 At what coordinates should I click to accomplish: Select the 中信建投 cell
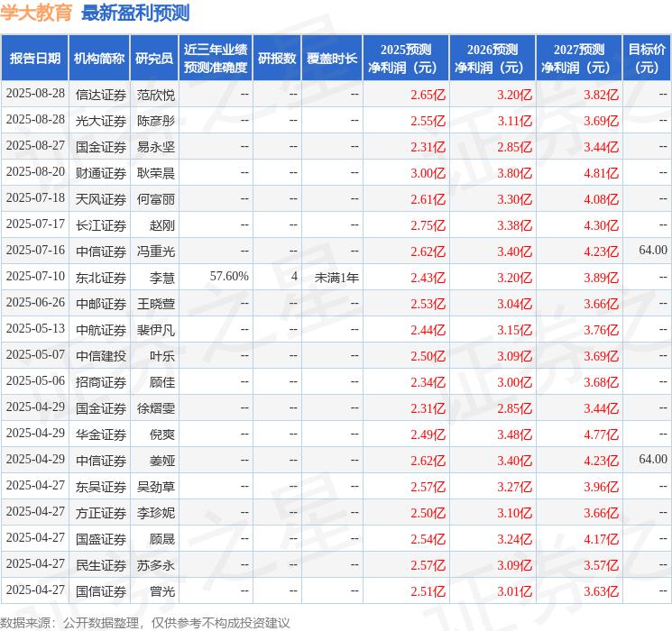tap(101, 356)
